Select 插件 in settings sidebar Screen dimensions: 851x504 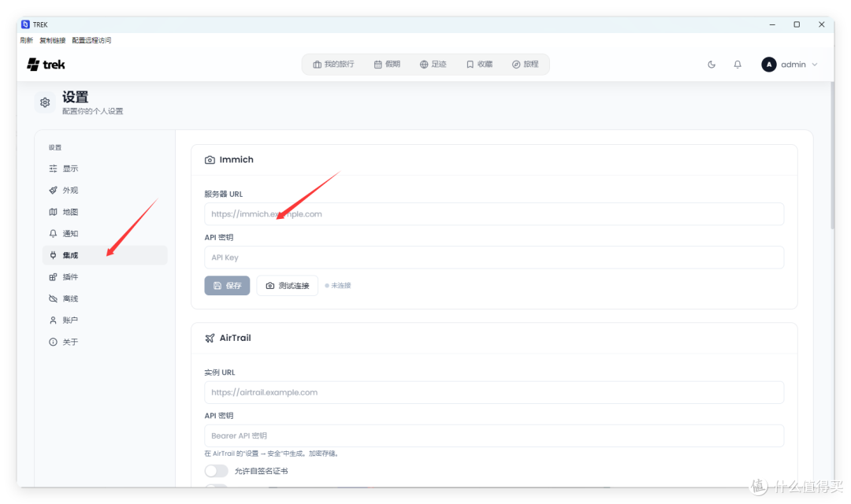click(x=105, y=277)
